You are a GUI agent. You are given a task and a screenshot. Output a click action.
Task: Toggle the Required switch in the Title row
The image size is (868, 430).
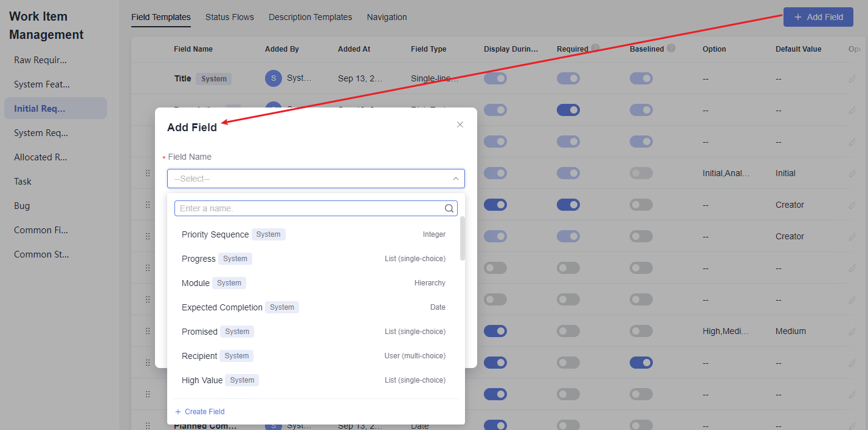coord(568,78)
